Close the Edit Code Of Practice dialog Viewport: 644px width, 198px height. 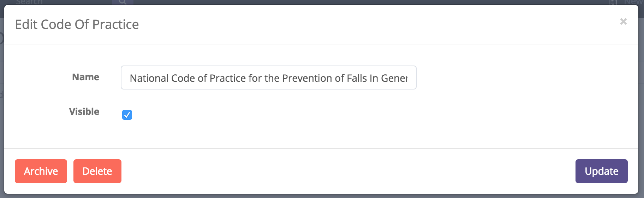click(623, 21)
